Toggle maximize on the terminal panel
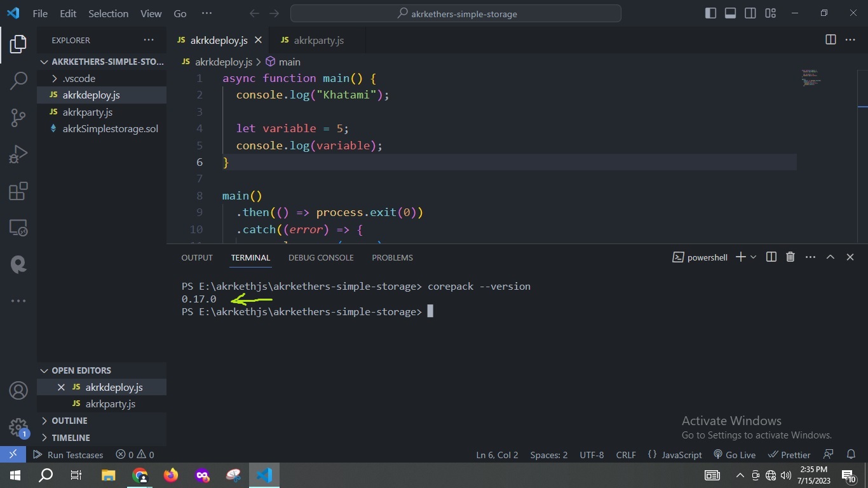Viewport: 868px width, 488px height. click(x=830, y=257)
